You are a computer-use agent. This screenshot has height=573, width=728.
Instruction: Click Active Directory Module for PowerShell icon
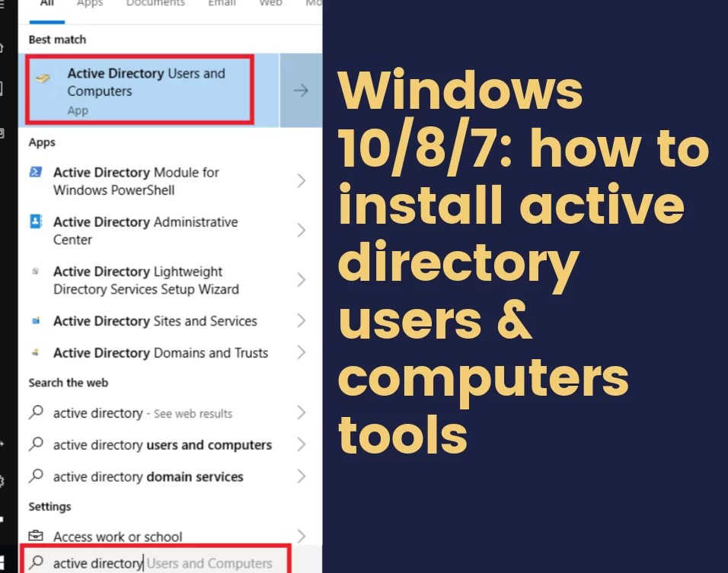pos(36,172)
